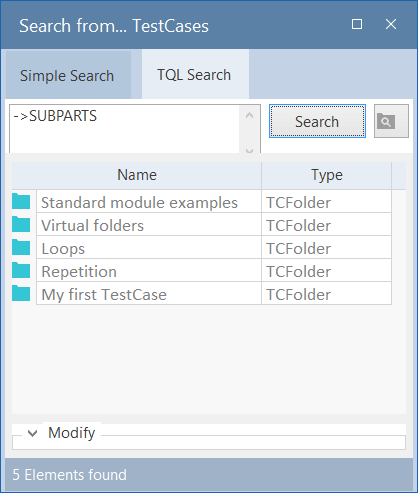This screenshot has height=493, width=418.
Task: Click into the SUBPARTS query text field
Action: coord(124,129)
